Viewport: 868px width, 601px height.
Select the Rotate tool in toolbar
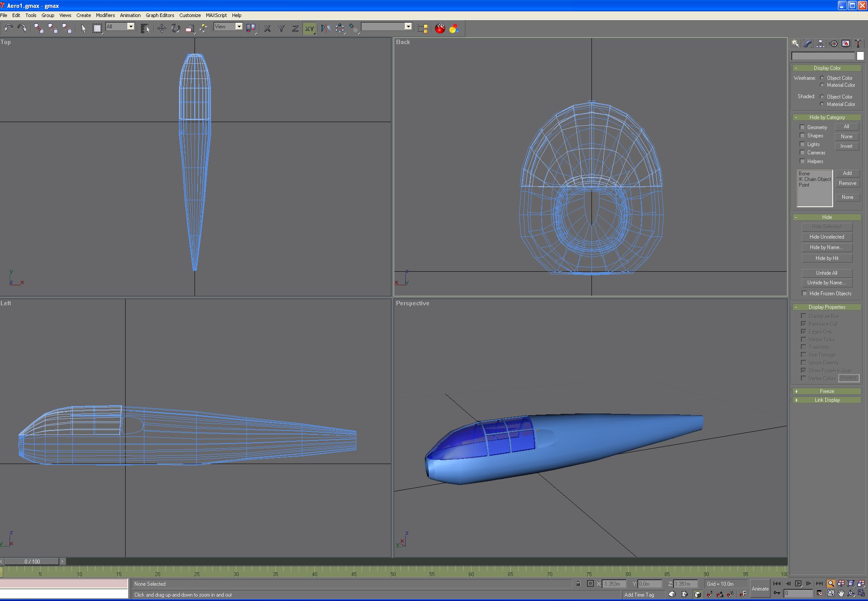click(175, 28)
